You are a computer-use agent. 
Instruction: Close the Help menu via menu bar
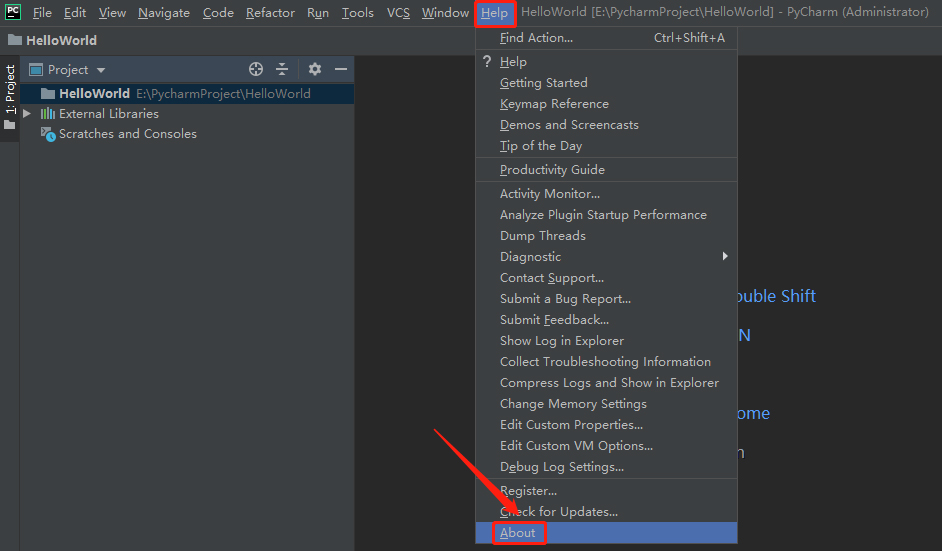coord(494,13)
